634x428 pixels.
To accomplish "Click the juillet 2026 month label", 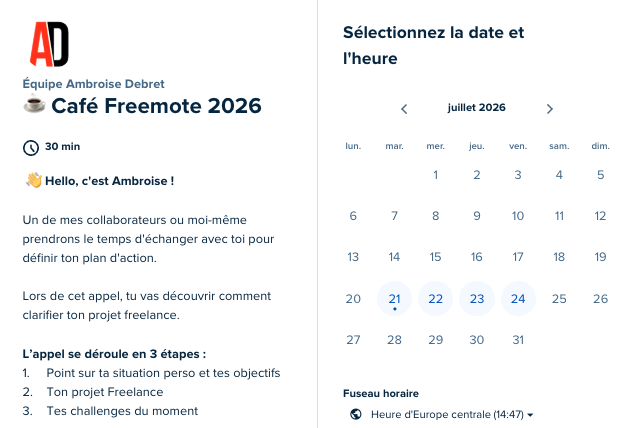I will pos(476,108).
